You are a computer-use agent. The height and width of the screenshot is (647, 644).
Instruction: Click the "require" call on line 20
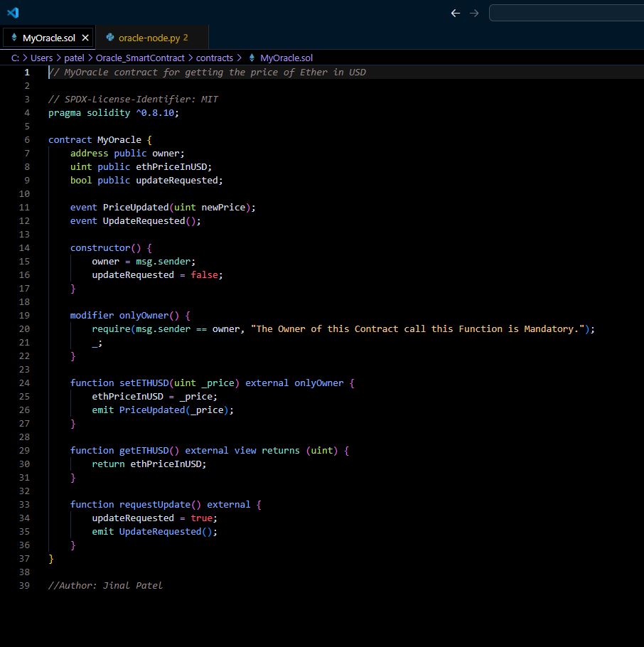pyautogui.click(x=111, y=329)
